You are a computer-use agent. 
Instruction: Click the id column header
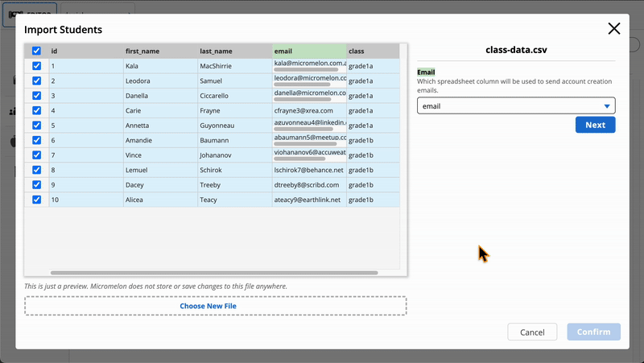pyautogui.click(x=85, y=51)
